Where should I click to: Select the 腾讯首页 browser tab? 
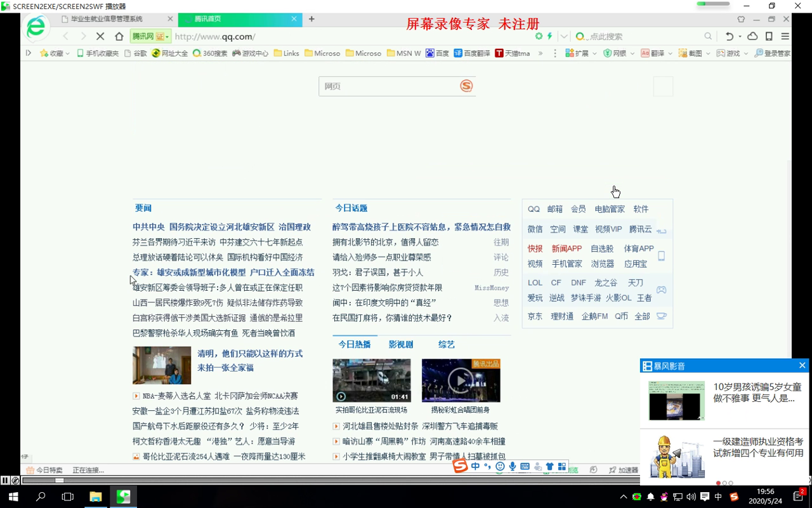click(240, 19)
